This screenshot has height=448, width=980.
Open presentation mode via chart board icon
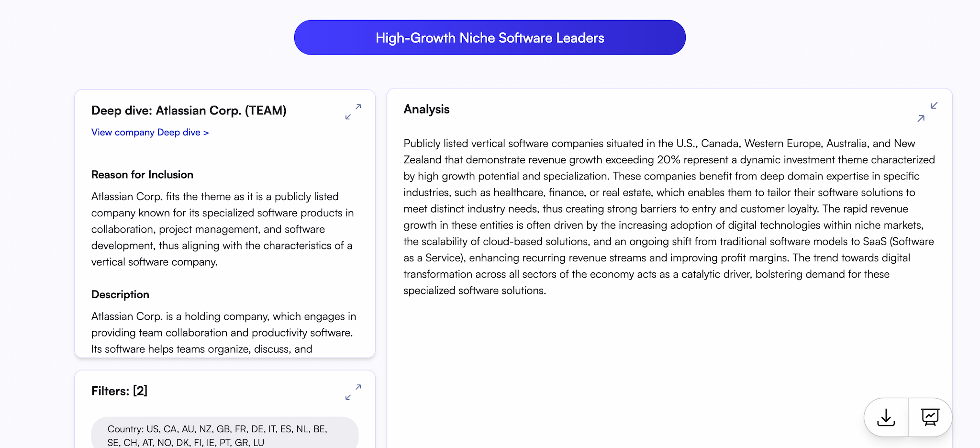tap(930, 417)
